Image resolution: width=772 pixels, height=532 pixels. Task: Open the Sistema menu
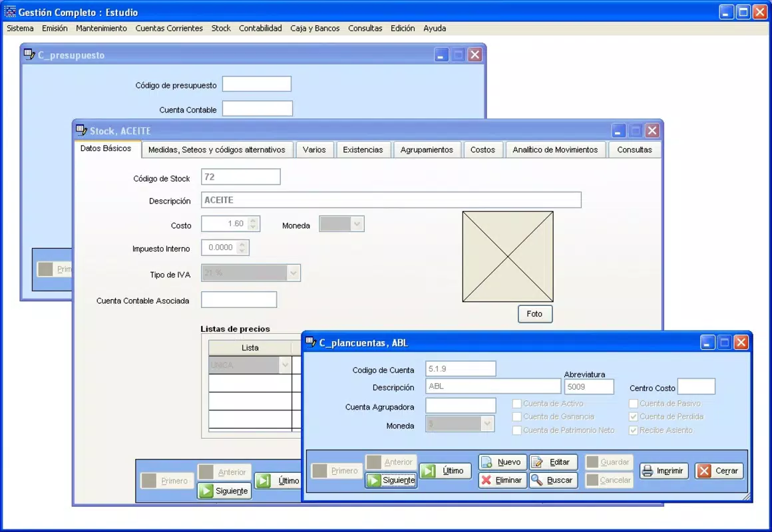[20, 29]
